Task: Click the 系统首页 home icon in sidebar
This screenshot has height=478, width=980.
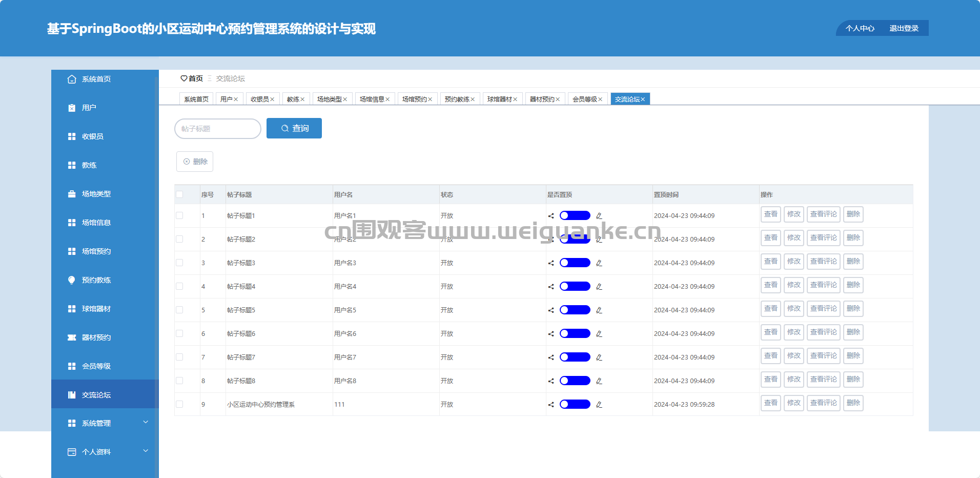Action: tap(72, 79)
